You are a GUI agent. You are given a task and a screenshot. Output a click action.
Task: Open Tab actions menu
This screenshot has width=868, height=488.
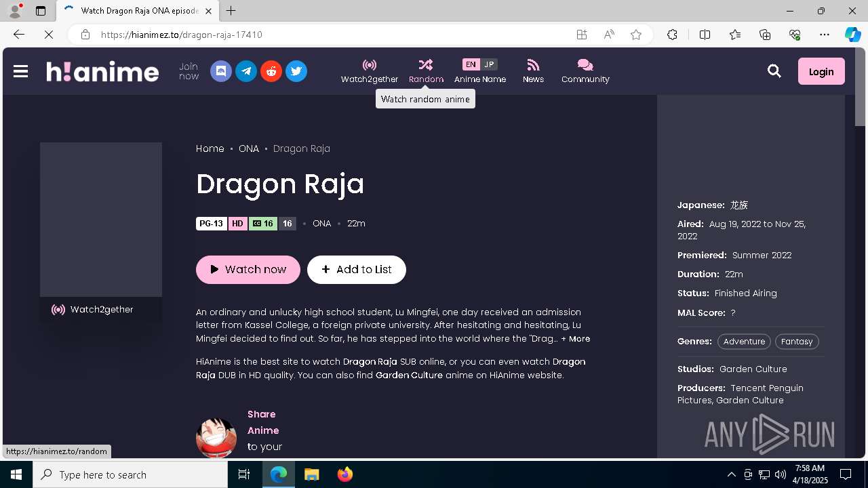click(41, 11)
